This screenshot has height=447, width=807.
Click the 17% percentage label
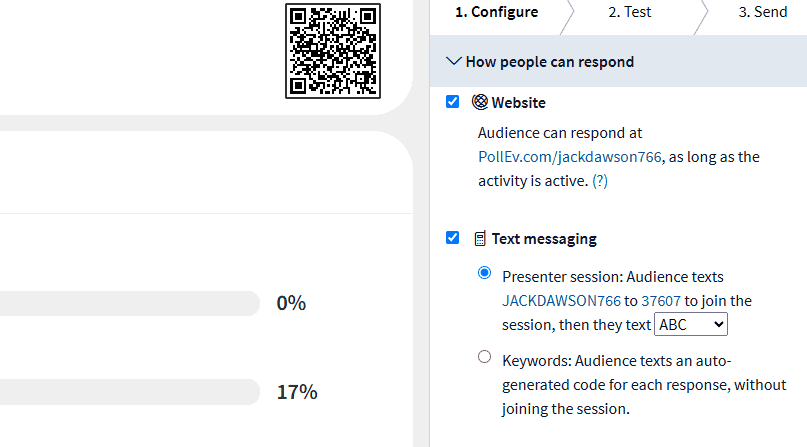[x=297, y=392]
